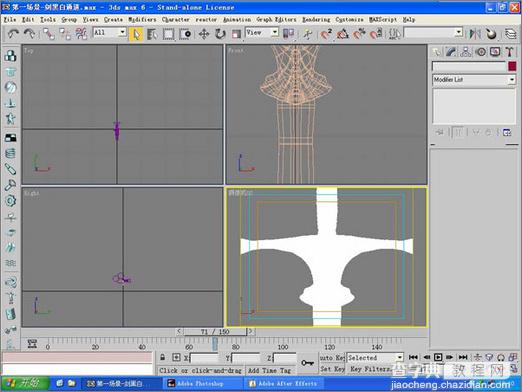Click the Select and Manipulate tool
The width and height of the screenshot is (522, 392).
coord(307,34)
